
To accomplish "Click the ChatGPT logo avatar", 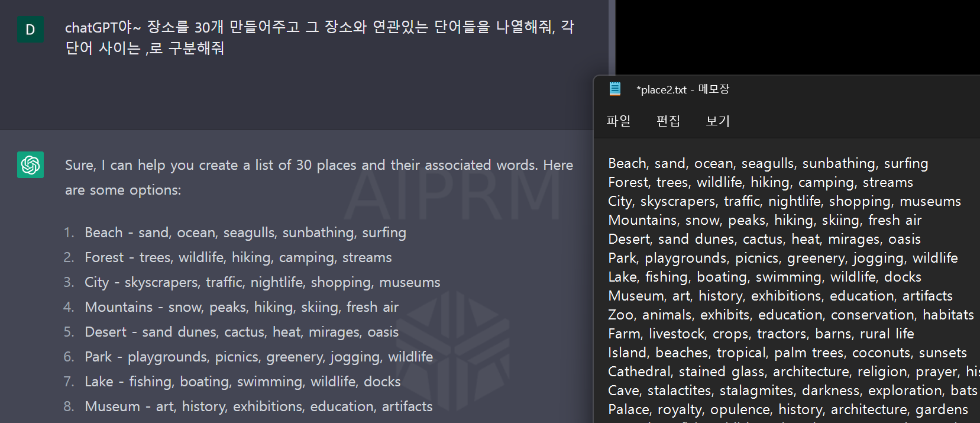I will click(30, 165).
